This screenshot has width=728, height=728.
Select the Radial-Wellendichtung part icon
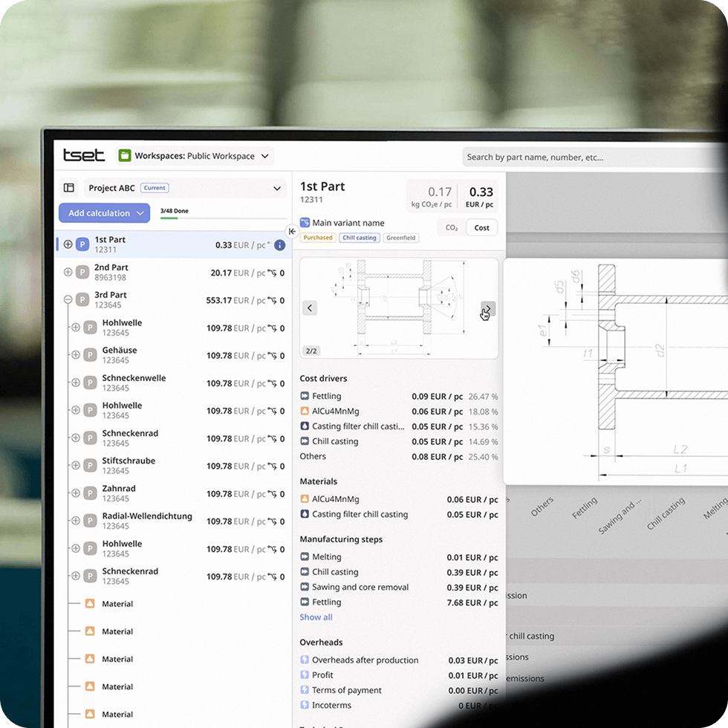pyautogui.click(x=90, y=521)
